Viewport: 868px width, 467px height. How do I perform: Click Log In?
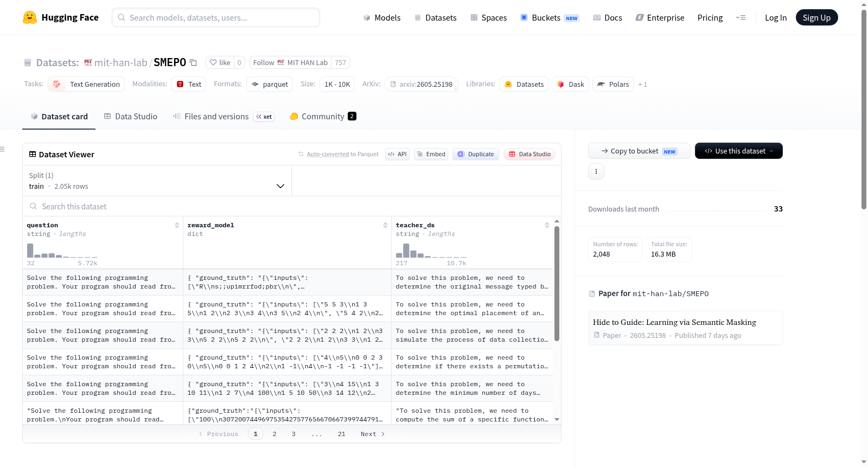click(775, 17)
